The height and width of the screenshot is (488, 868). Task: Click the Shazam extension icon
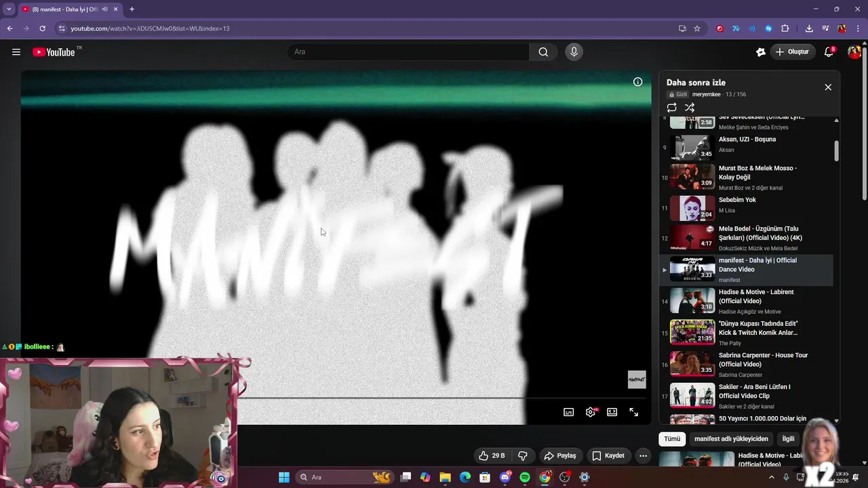coord(768,28)
